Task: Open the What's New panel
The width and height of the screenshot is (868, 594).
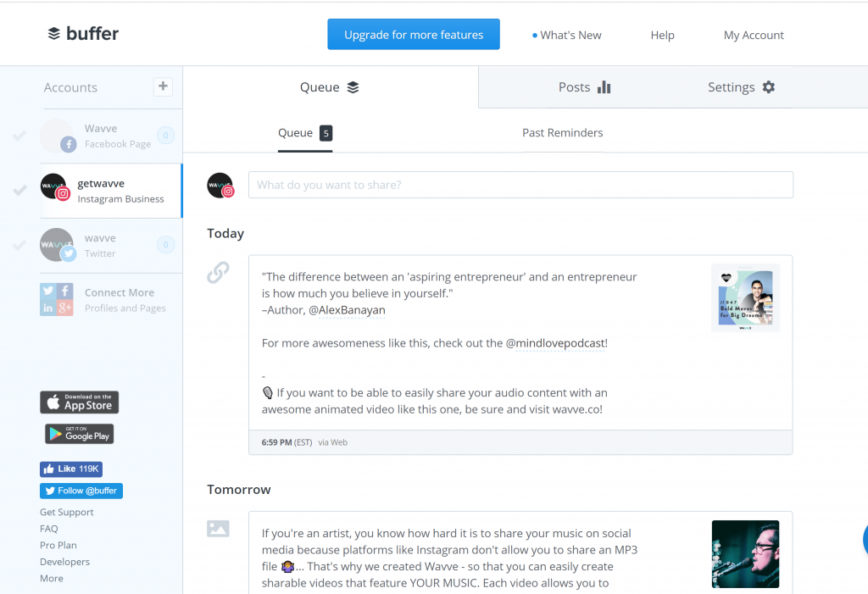Action: (570, 35)
